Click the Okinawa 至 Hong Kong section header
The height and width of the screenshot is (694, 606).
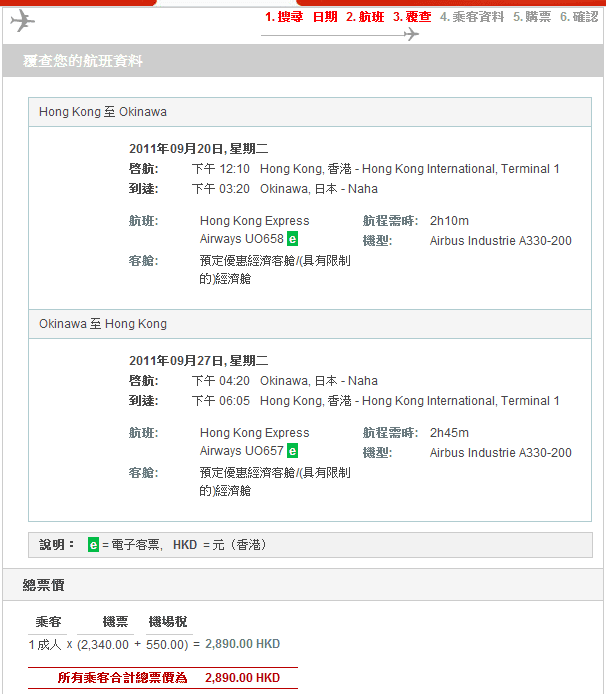[x=103, y=324]
